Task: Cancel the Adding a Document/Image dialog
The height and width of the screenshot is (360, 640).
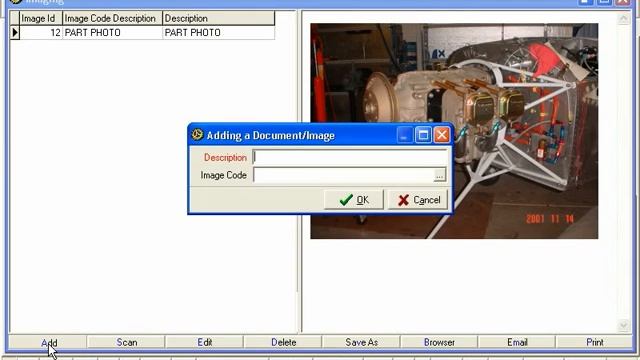Action: [x=418, y=200]
